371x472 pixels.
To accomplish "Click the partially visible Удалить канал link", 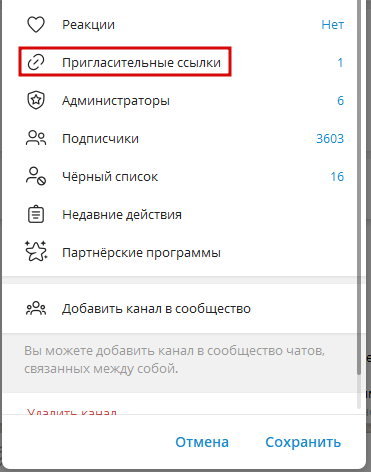I will 72,412.
